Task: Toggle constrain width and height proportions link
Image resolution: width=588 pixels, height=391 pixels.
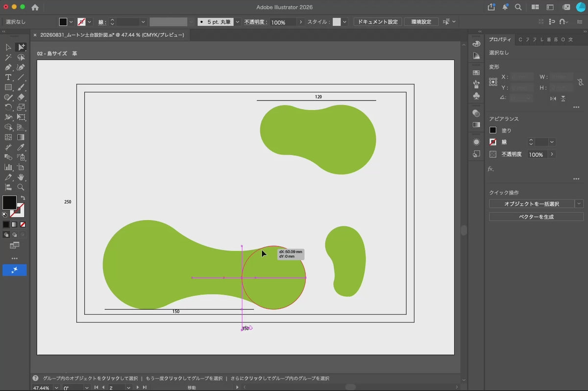Action: click(581, 82)
